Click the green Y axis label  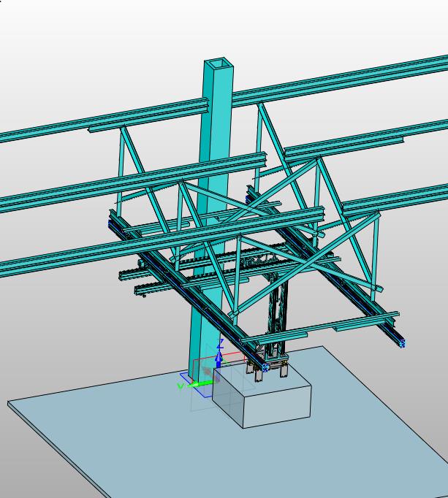point(181,386)
